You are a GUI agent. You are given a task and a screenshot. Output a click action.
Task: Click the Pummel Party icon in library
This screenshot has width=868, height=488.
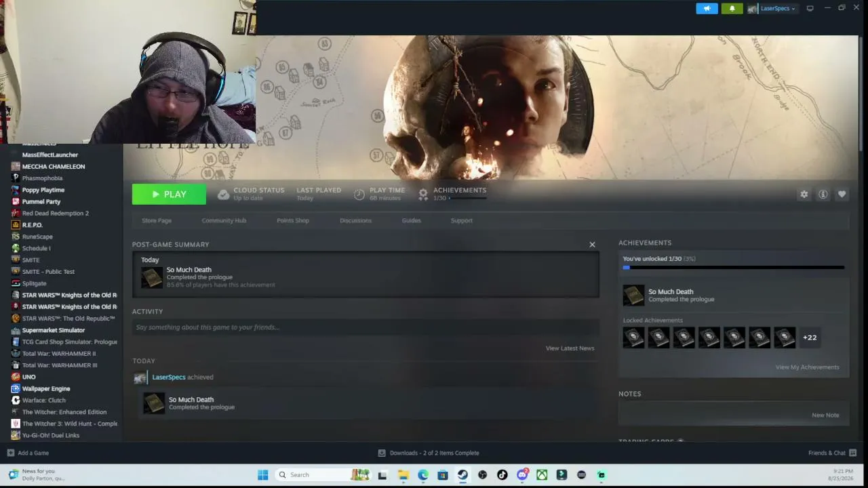tap(16, 201)
